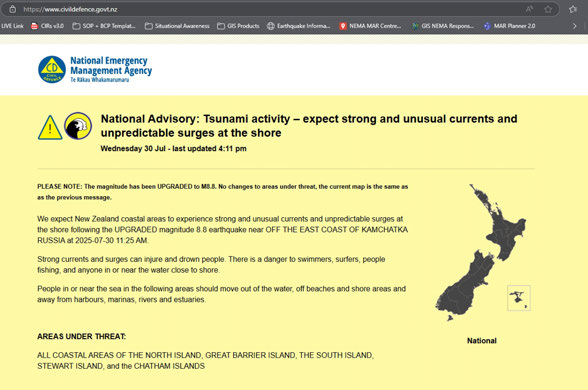Screen dimensions: 588x390
Task: Show more bookmarks with the chevron arrow
Action: click(574, 26)
